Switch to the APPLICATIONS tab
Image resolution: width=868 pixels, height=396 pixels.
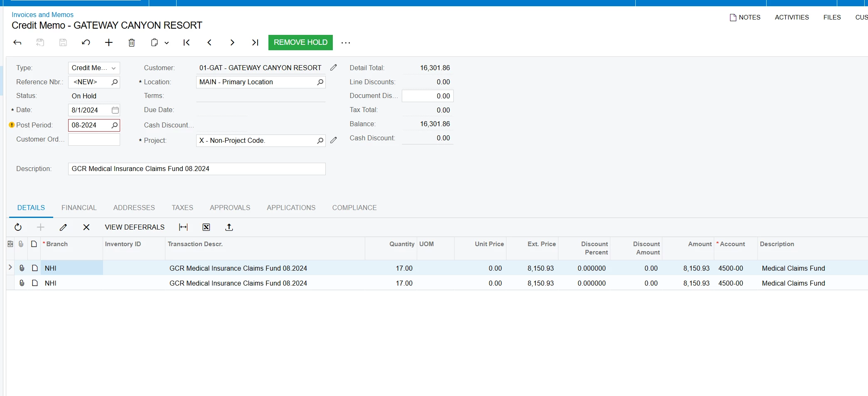coord(291,208)
